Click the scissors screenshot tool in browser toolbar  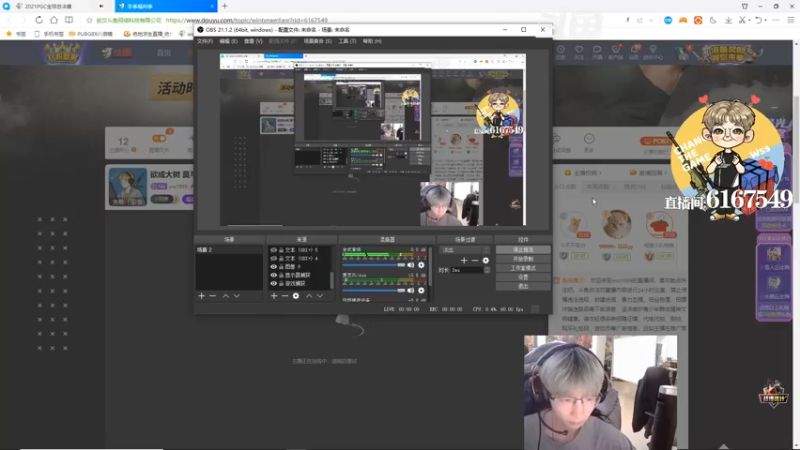(x=742, y=20)
